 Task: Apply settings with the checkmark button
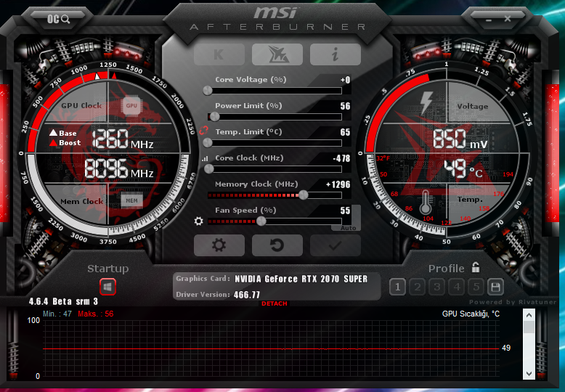pos(335,245)
